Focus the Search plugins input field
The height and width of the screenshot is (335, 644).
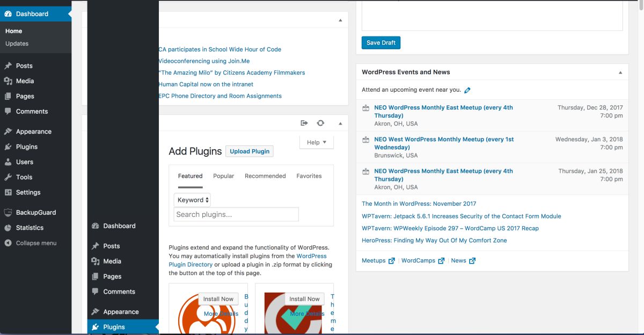[236, 214]
